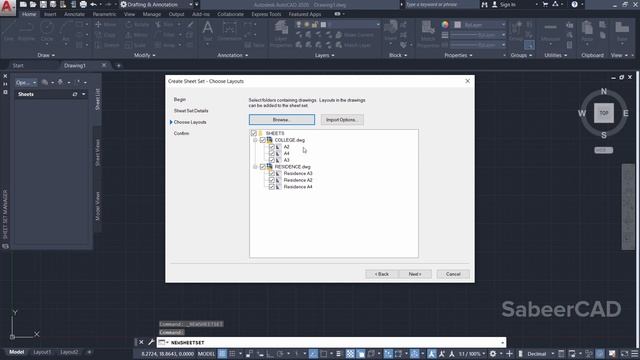Switch to the Insert ribbon tab
The height and width of the screenshot is (360, 640).
(x=50, y=14)
